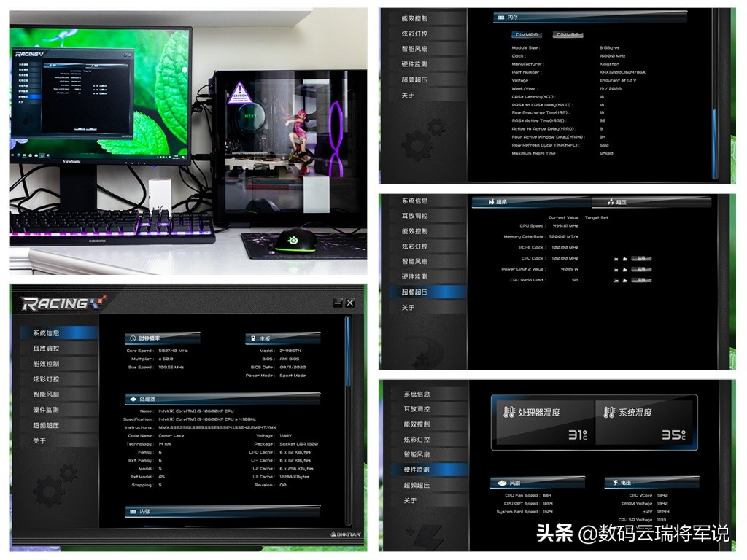Increase the Power Limit 2 Value target
This screenshot has width=747, height=560.
point(624,270)
